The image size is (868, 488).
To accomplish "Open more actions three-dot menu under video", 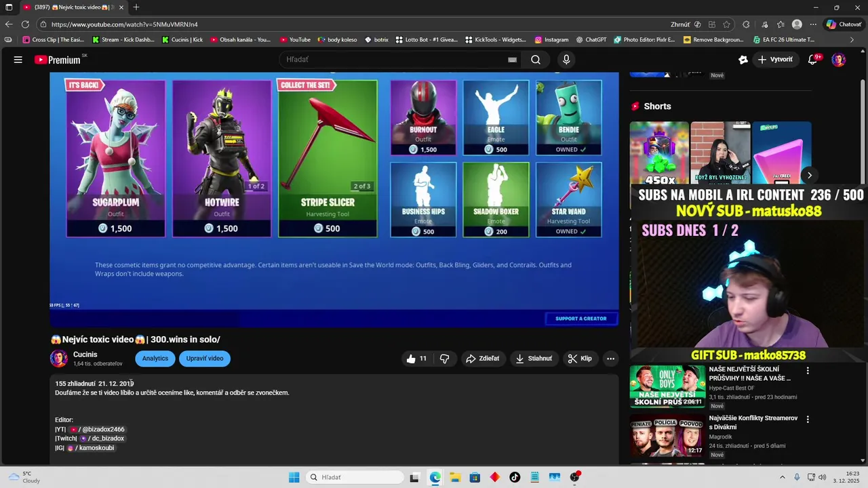I will pos(610,359).
